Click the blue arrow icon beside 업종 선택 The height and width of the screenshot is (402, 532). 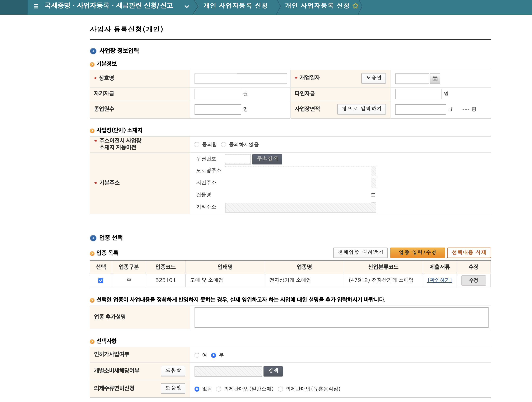pyautogui.click(x=93, y=238)
